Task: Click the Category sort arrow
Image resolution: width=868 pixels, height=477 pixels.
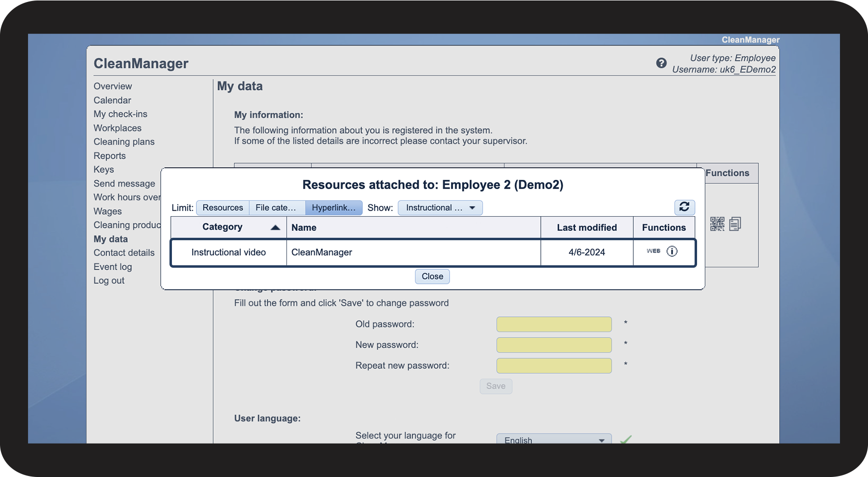Action: 275,227
